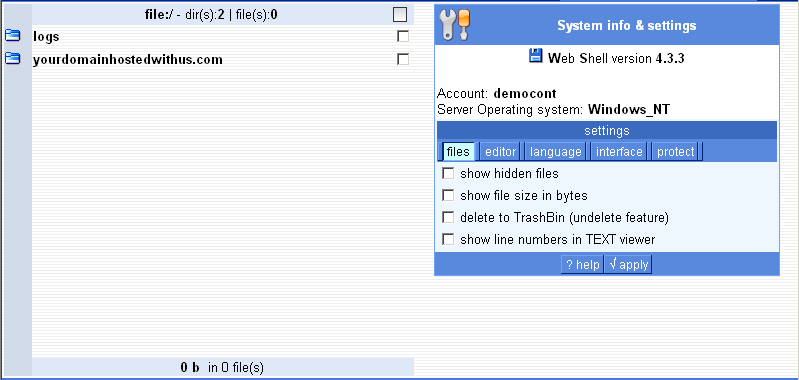This screenshot has width=799, height=380.
Task: Tick the select-all checkbox in the file header
Action: (400, 15)
